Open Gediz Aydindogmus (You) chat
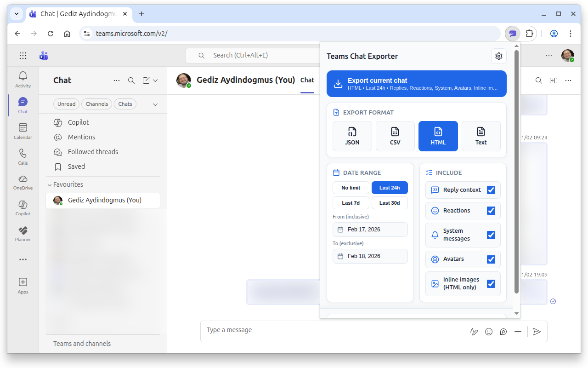The image size is (588, 368). [103, 201]
